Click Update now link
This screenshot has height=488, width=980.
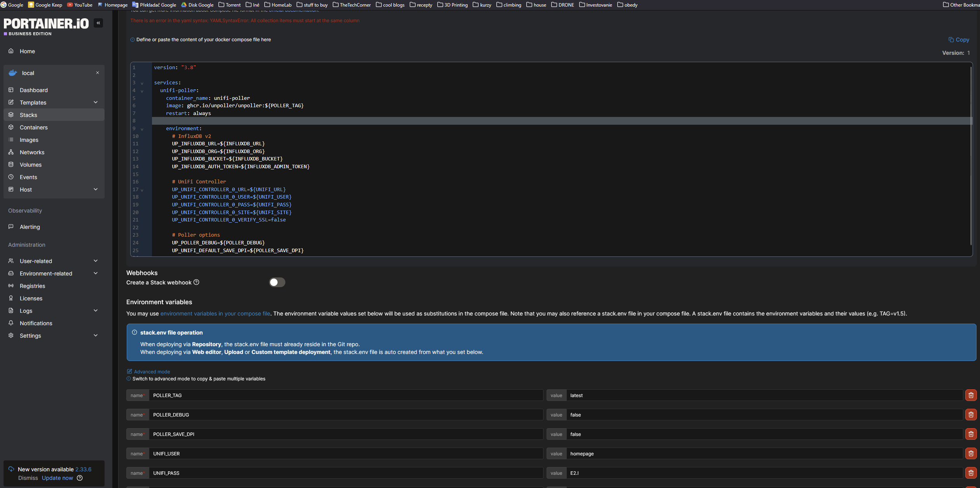[x=57, y=478]
